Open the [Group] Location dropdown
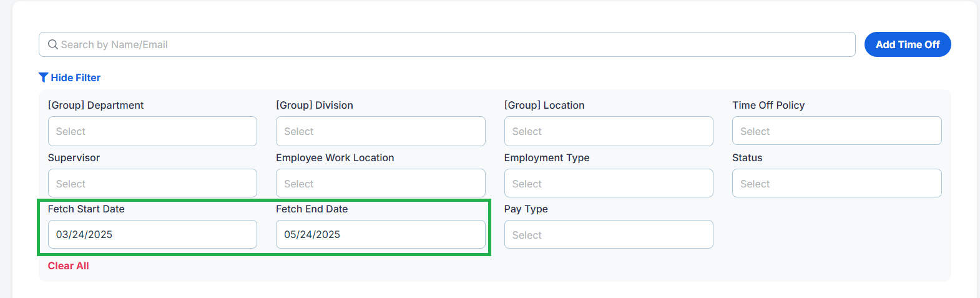Viewport: 980px width, 298px height. 608,131
